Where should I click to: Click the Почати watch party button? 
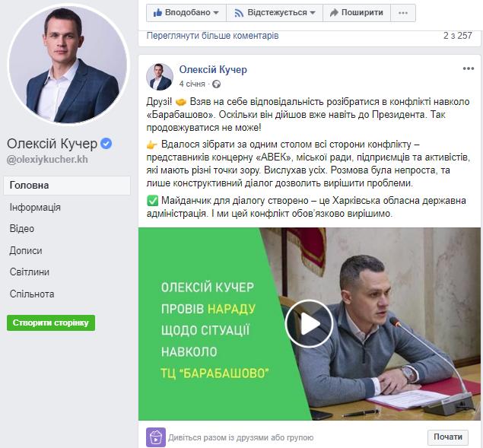tap(448, 437)
